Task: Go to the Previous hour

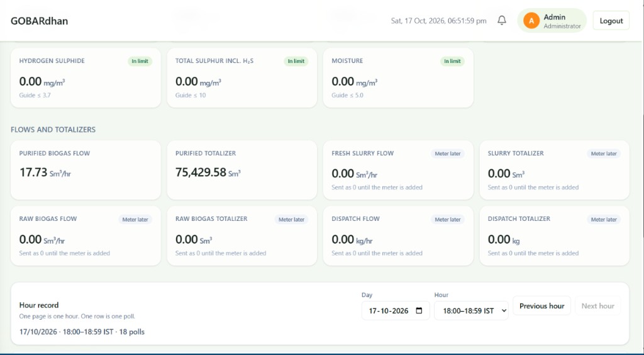Action: pos(541,306)
